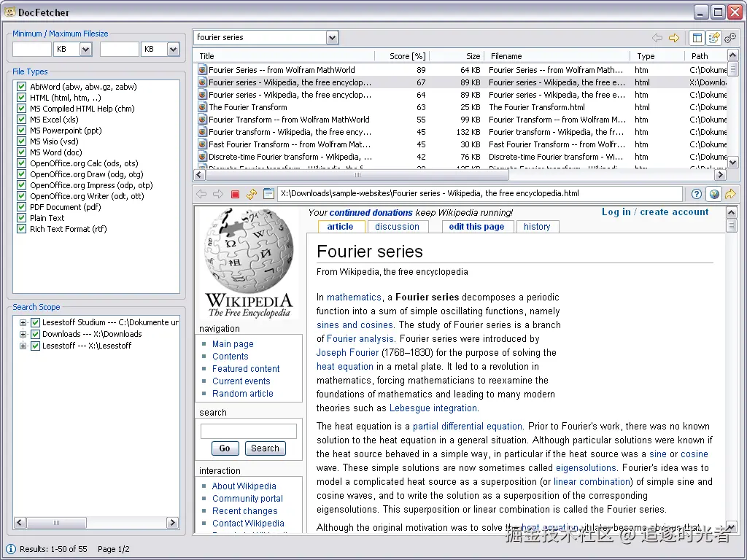
Task: Refresh the preview page
Action: point(252,194)
